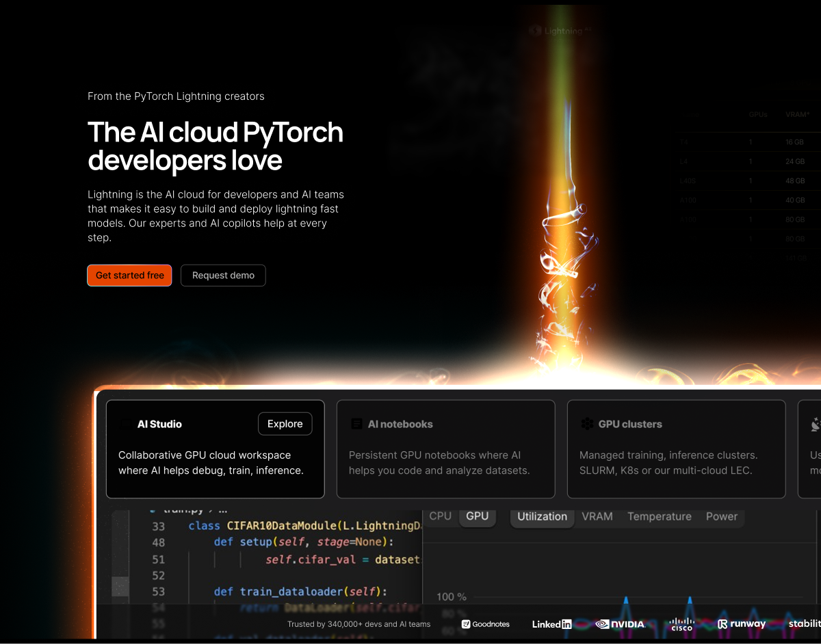Click the 'self.cifar_val = dataset' code line
This screenshot has height=644, width=821.
[x=343, y=559]
